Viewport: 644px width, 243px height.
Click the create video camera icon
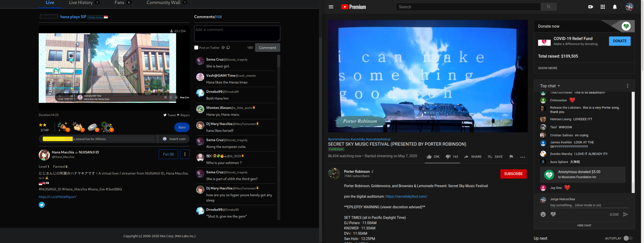tap(591, 7)
